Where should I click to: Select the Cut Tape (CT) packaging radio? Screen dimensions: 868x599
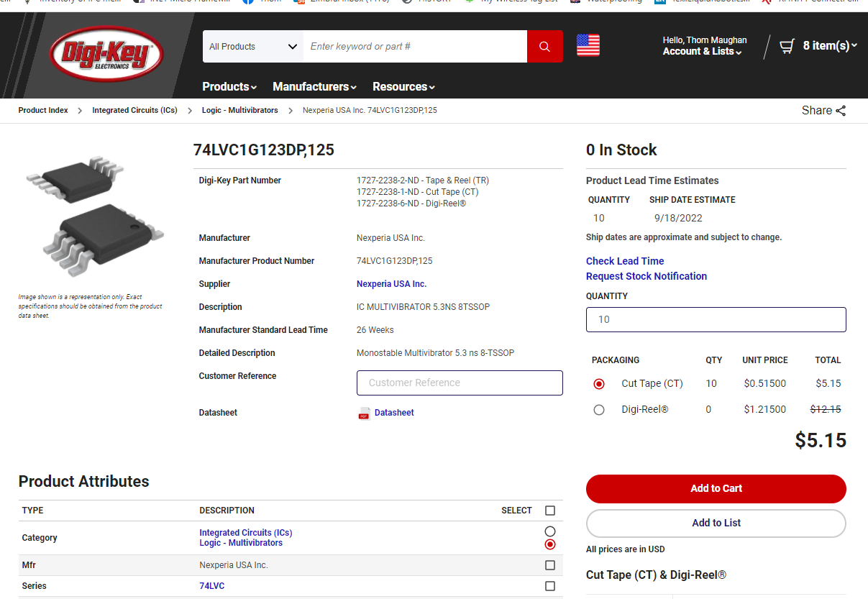(599, 384)
